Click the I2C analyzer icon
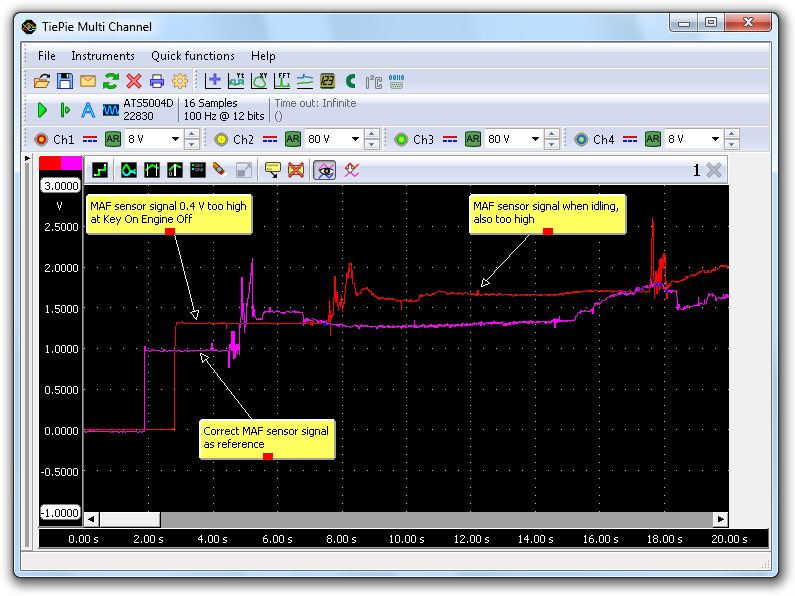Viewport: 795px width, 596px height. pos(374,82)
